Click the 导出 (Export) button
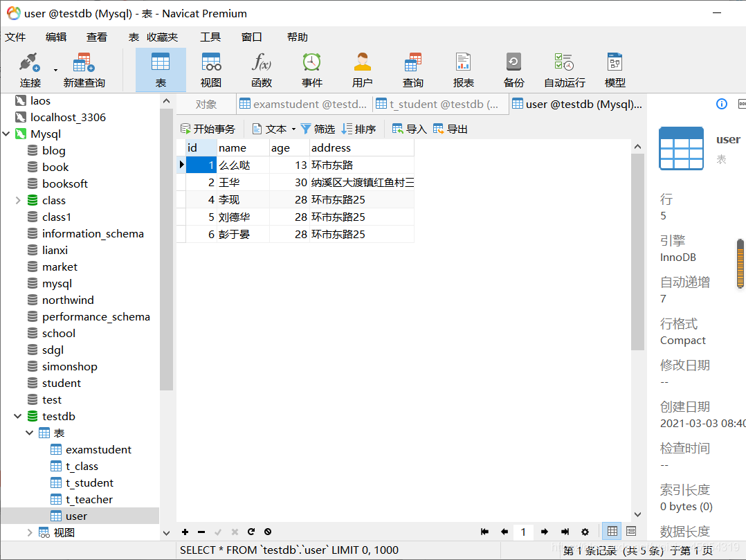This screenshot has width=746, height=560. tap(448, 128)
